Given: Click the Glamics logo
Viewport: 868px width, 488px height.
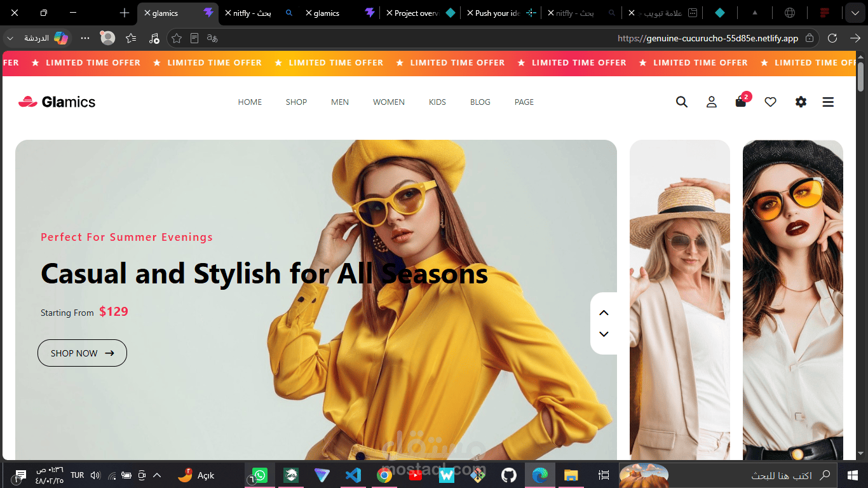Looking at the screenshot, I should [x=57, y=102].
